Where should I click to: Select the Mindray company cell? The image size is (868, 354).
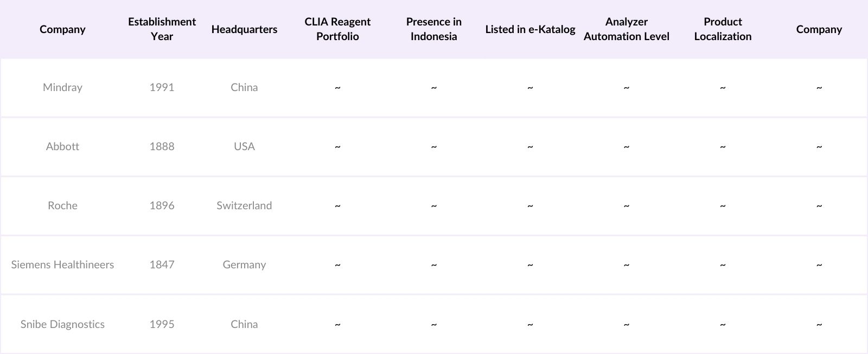tap(62, 87)
